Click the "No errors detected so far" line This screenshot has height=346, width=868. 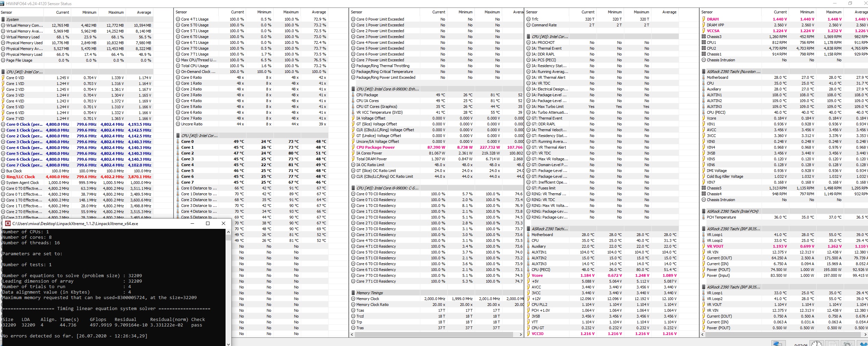[75, 336]
